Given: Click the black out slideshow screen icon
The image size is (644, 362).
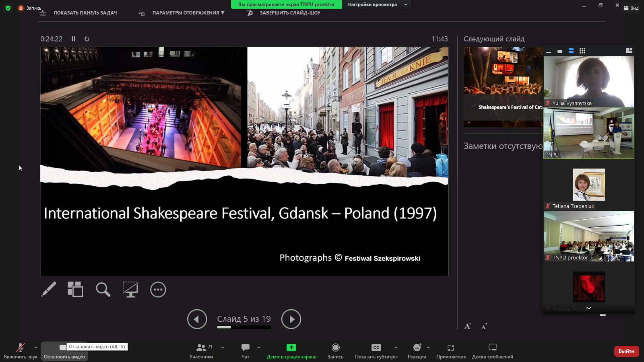Looking at the screenshot, I should (x=130, y=289).
